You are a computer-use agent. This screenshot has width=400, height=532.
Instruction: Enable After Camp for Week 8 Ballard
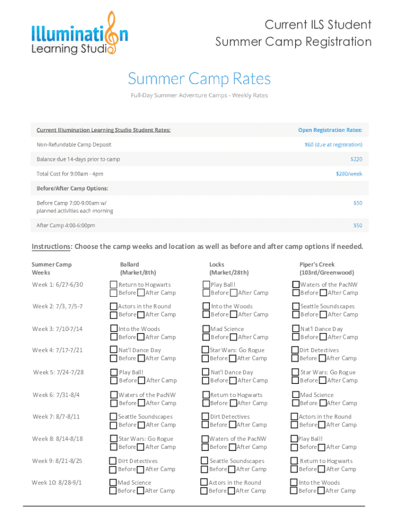[141, 447]
